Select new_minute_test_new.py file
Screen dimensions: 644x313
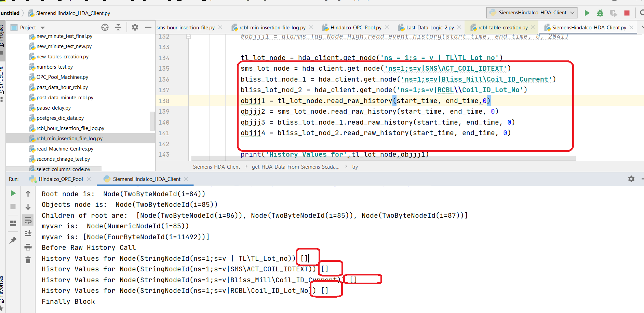[64, 46]
